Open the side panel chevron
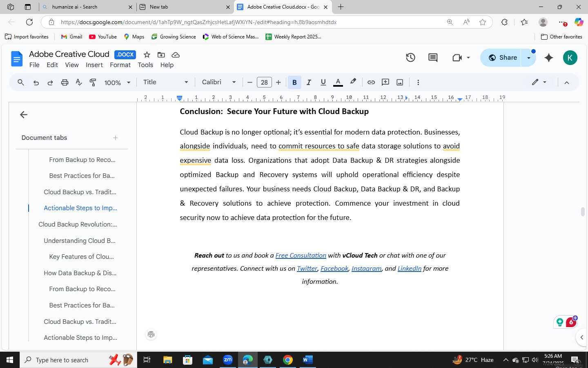This screenshot has height=368, width=588. pos(582,337)
